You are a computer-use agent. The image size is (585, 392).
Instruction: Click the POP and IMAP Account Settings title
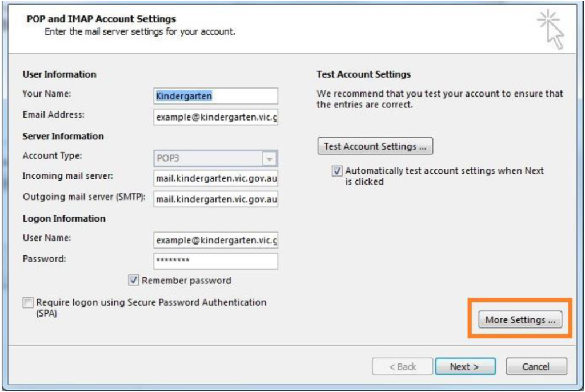(x=101, y=20)
